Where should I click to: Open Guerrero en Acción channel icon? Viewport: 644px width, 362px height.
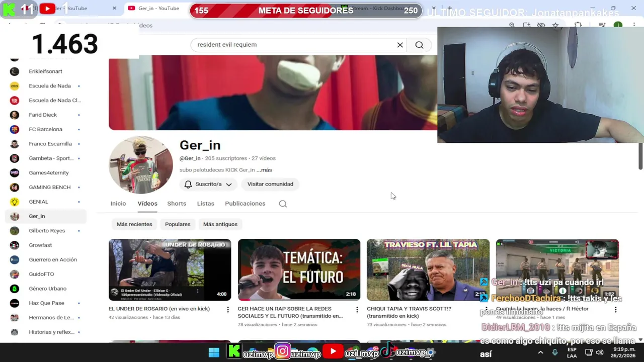[x=15, y=259]
